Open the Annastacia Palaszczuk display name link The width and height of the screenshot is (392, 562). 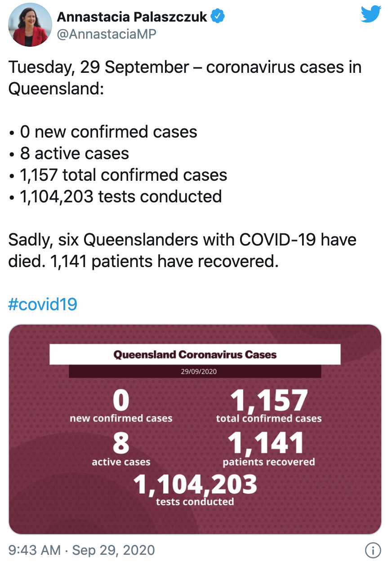pos(132,17)
